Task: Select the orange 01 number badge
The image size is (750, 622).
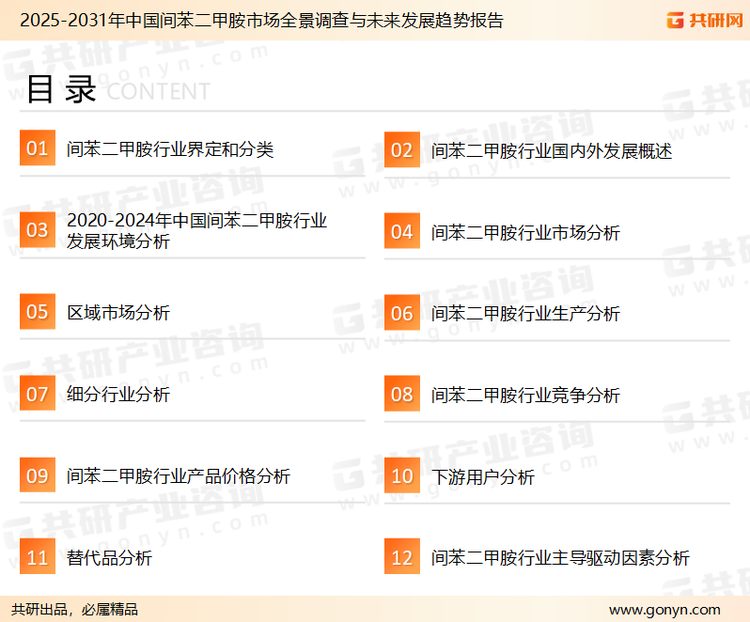Action: pos(37,148)
